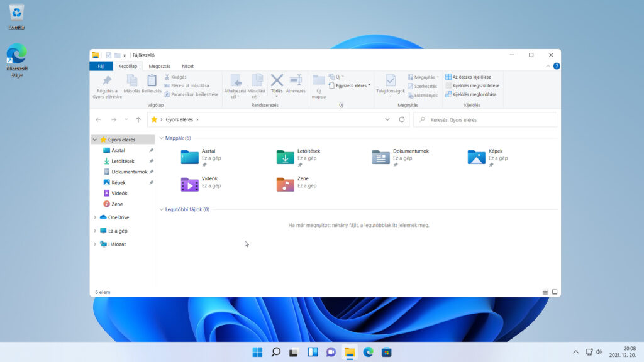
Task: Select Videók in navigation pane
Action: 119,193
